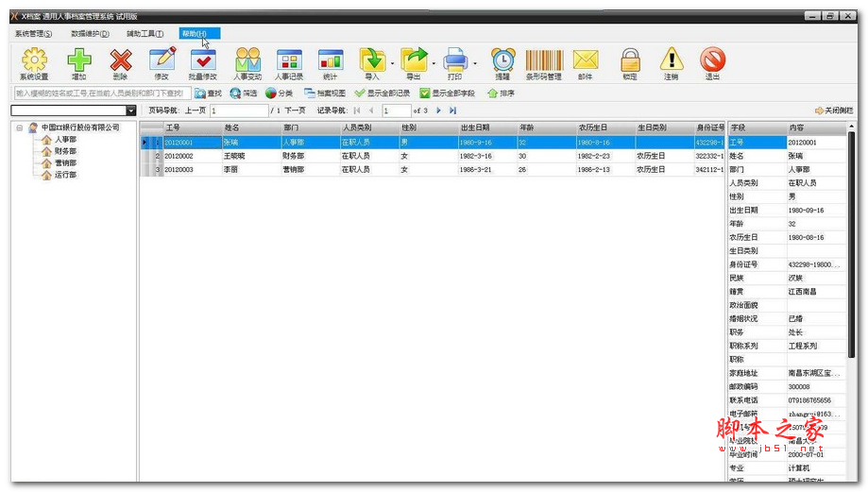868x492 pixels.
Task: Click the sidebar vertical scrollbar
Action: (x=851, y=244)
